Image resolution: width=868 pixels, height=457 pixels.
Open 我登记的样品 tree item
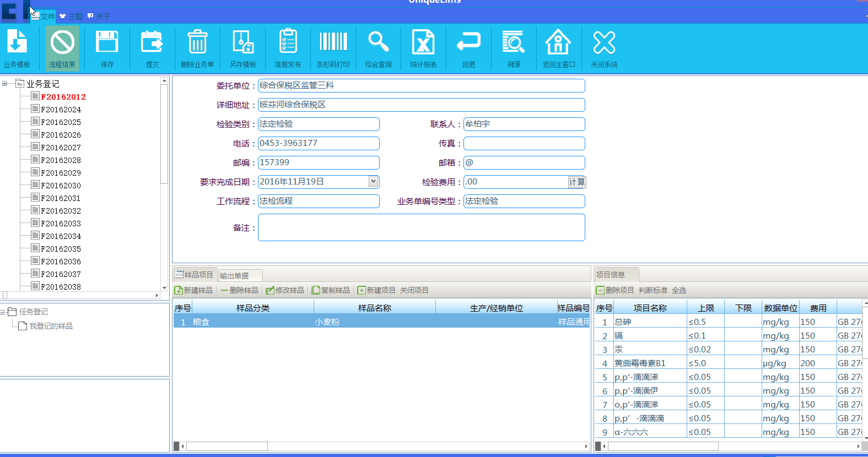pyautogui.click(x=51, y=326)
